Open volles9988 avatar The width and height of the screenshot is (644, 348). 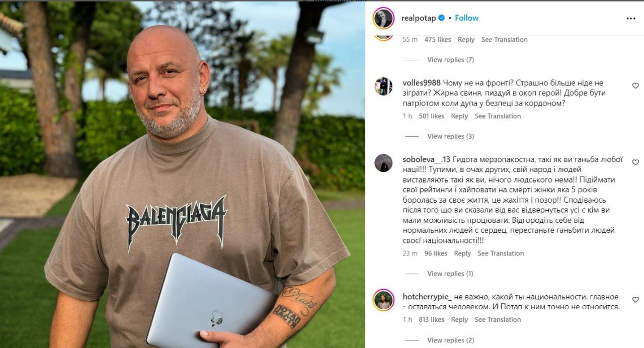click(383, 86)
